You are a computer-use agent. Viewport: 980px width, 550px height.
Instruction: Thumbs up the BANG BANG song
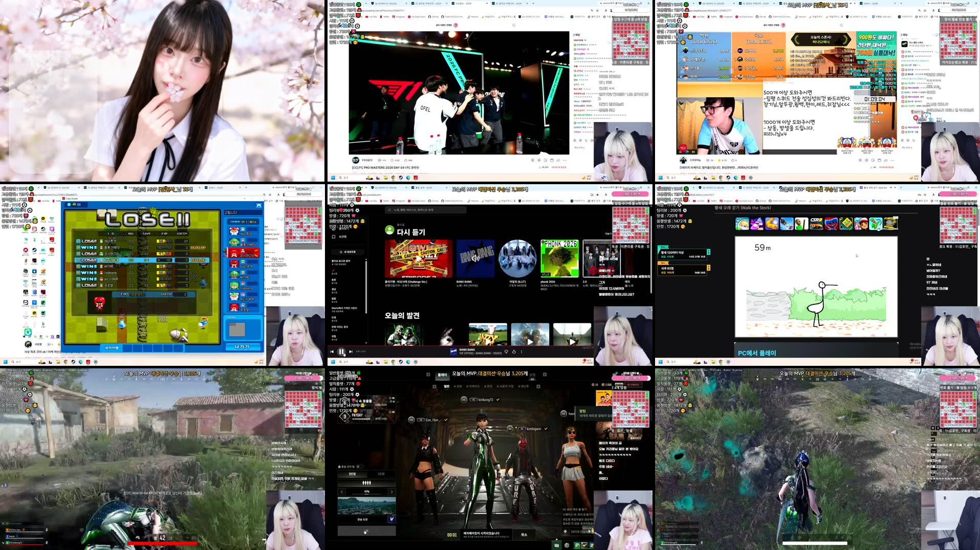[514, 352]
